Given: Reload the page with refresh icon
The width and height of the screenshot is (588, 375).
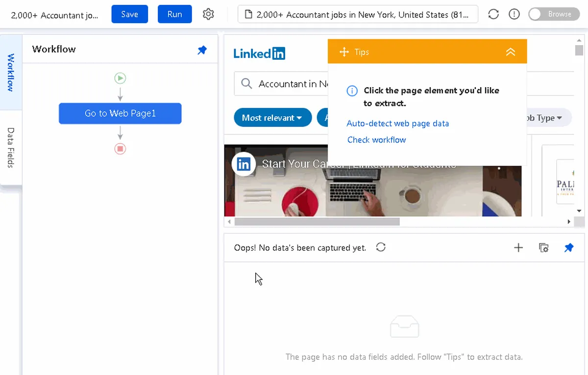Looking at the screenshot, I should [x=493, y=14].
